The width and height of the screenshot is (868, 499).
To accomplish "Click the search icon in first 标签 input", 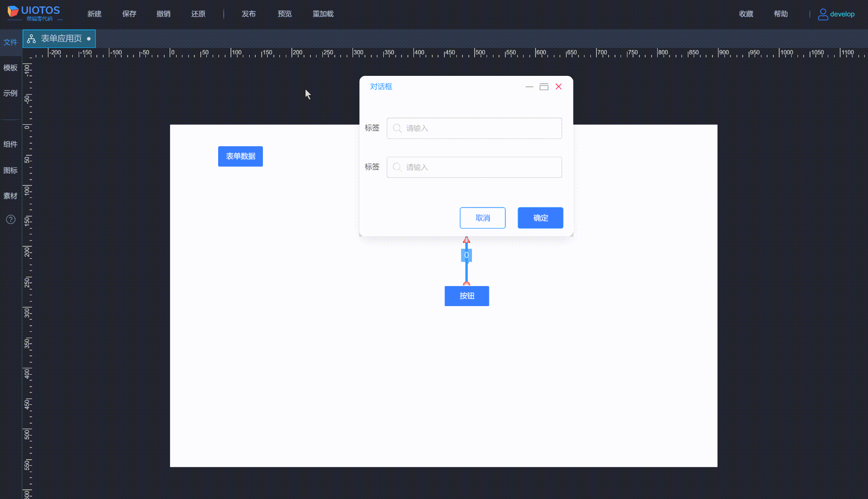I will point(397,128).
